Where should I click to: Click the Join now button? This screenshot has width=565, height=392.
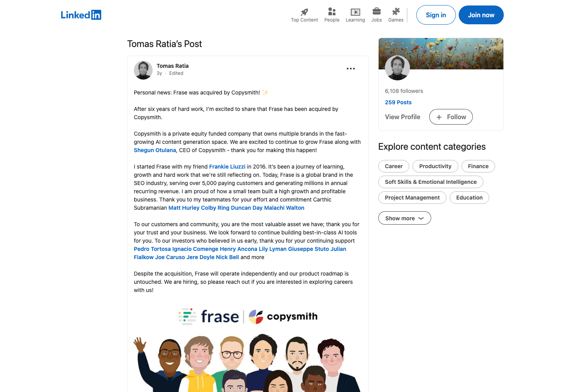tap(481, 15)
